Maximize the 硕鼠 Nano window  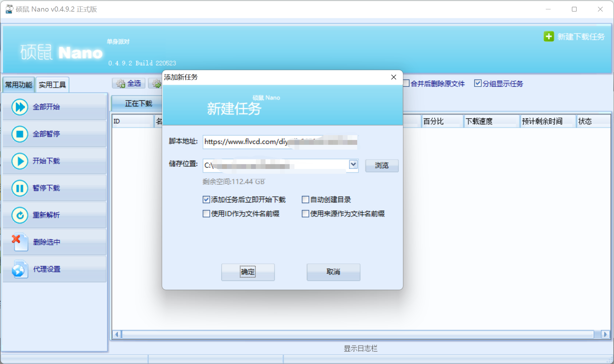(574, 9)
